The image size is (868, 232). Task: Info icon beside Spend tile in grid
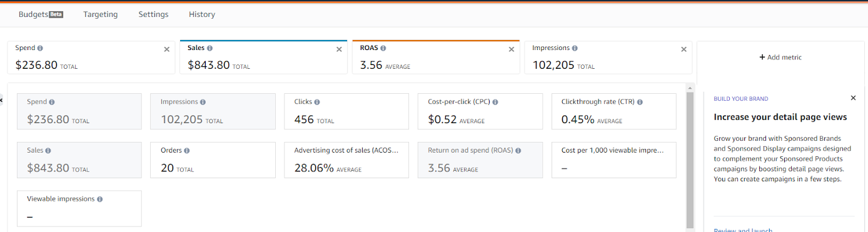click(x=51, y=102)
